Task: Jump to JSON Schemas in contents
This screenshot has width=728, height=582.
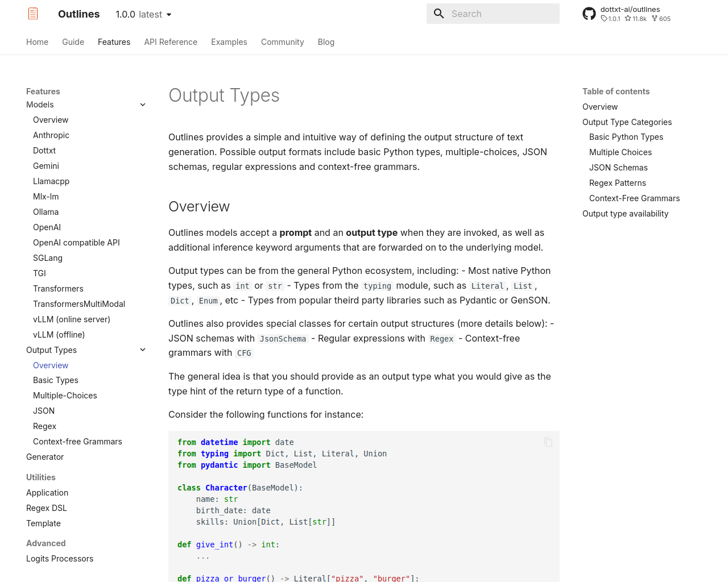Action: (618, 168)
